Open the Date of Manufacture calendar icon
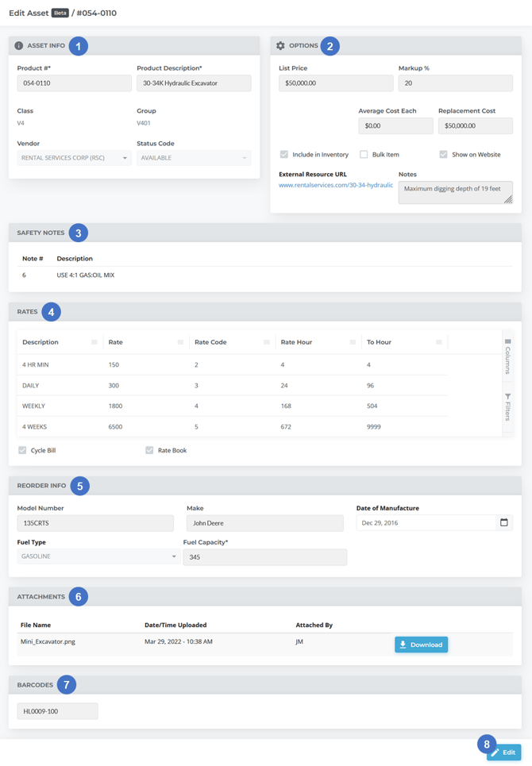The width and height of the screenshot is (532, 766). tap(503, 522)
